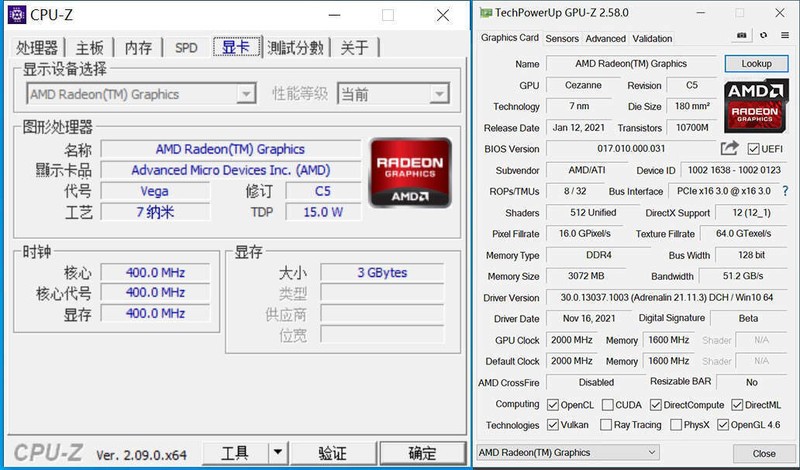Click the BIOS export share icon
The height and width of the screenshot is (470, 800).
(x=730, y=148)
